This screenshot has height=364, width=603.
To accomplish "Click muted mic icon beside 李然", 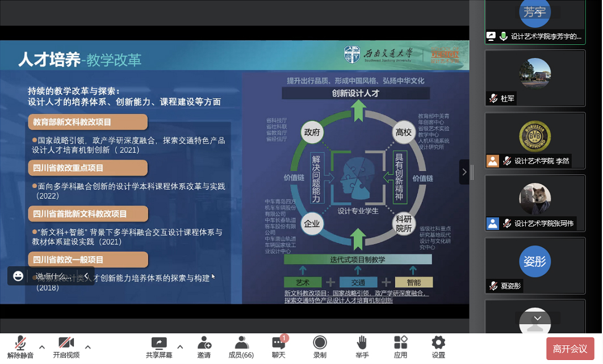I will 507,161.
